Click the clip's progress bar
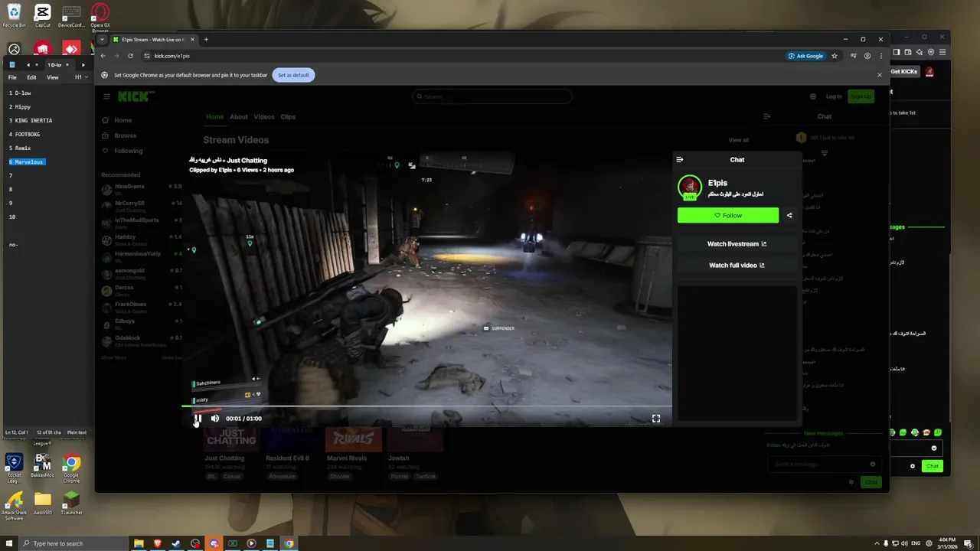The image size is (980, 551). pyautogui.click(x=427, y=406)
